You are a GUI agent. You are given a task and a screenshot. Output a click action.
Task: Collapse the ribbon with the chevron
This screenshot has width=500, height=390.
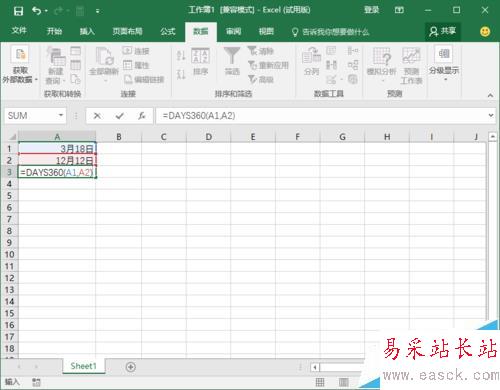[x=490, y=95]
